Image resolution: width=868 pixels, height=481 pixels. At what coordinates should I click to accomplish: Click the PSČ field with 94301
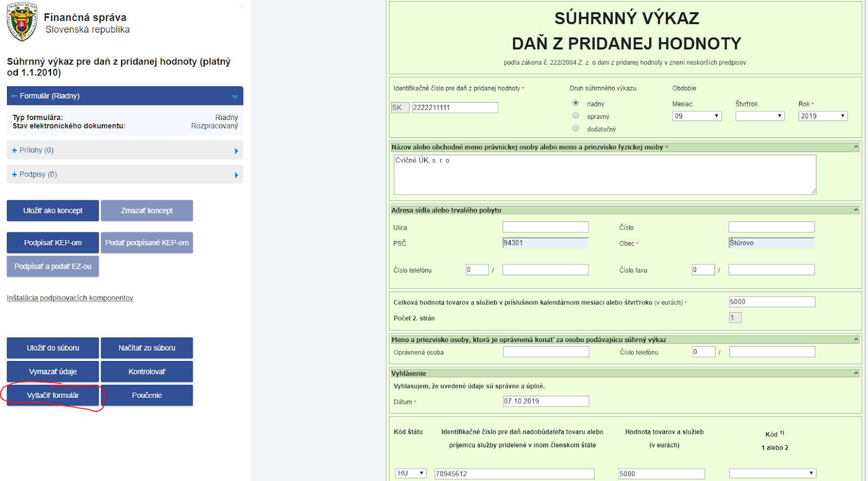(546, 243)
